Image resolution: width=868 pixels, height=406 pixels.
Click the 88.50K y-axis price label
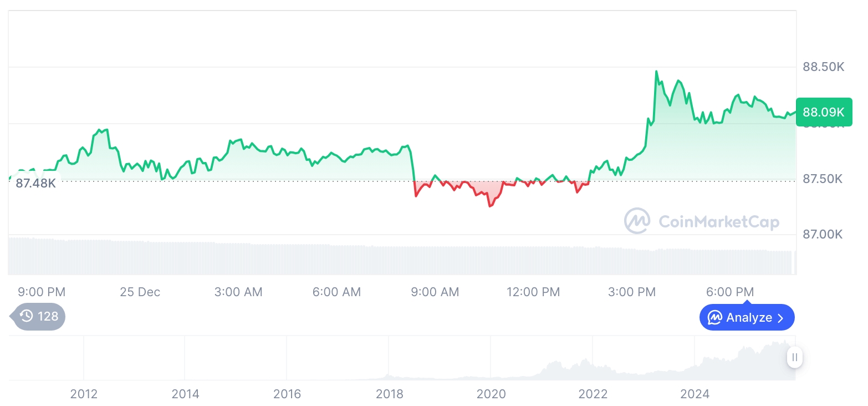(x=823, y=67)
